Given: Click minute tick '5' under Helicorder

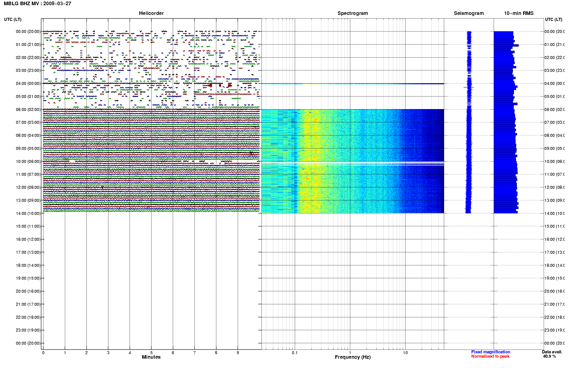Looking at the screenshot, I should [151, 353].
